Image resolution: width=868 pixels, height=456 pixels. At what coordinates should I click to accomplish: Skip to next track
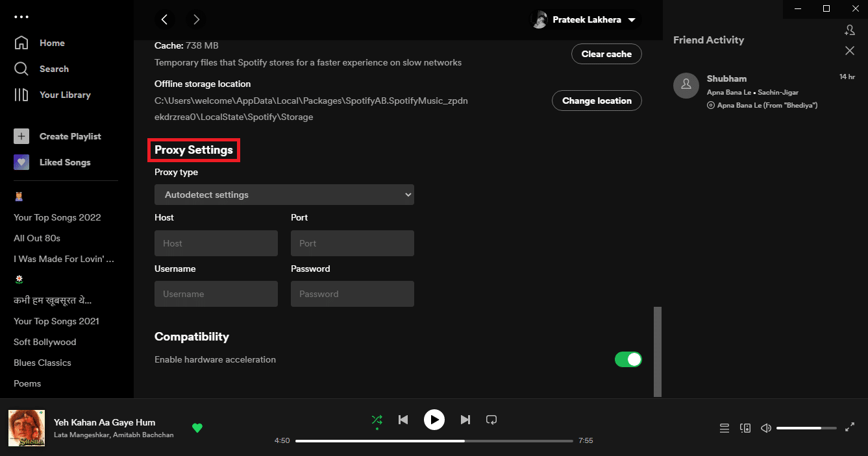click(465, 420)
